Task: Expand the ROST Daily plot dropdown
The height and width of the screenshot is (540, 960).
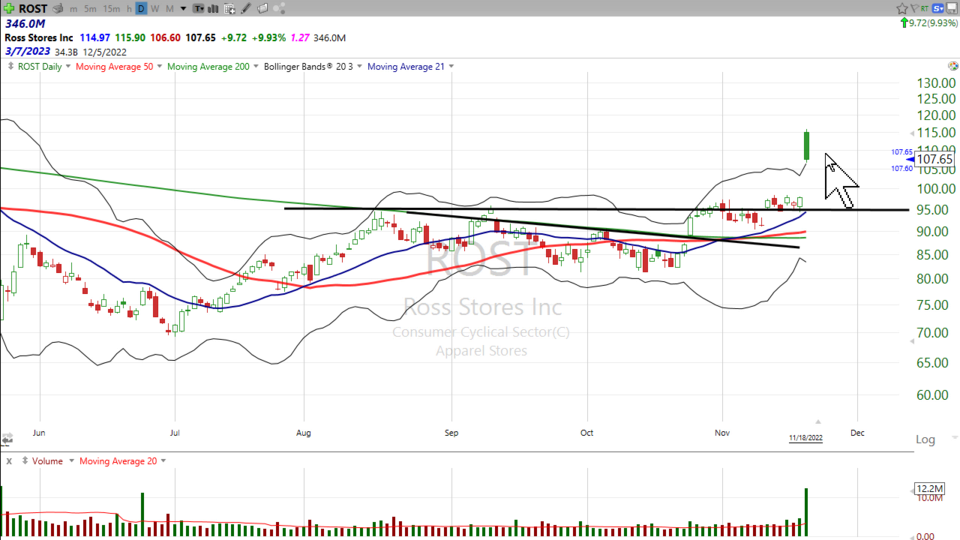Action: point(68,66)
